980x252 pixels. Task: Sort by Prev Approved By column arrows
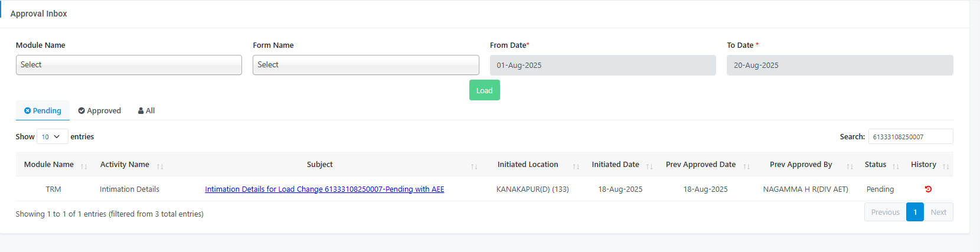850,166
